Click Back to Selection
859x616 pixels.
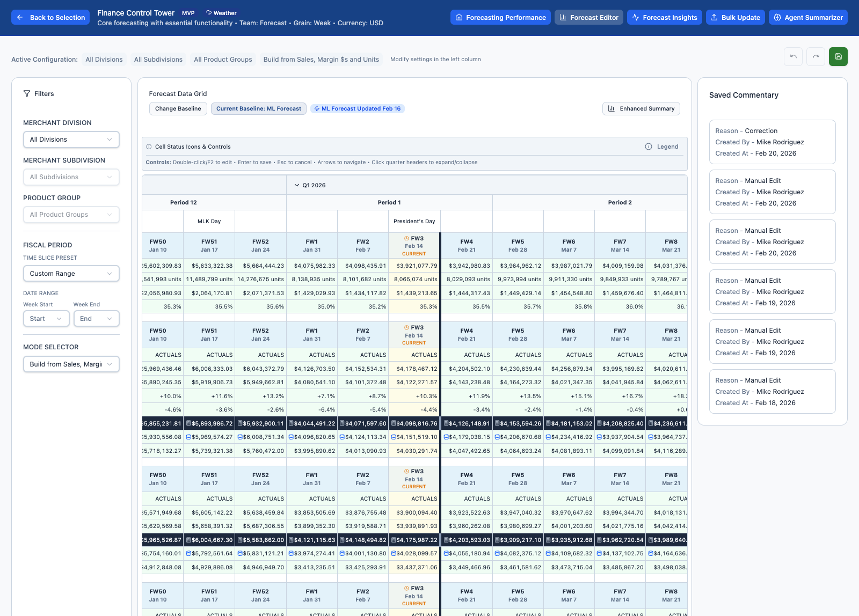click(x=50, y=17)
